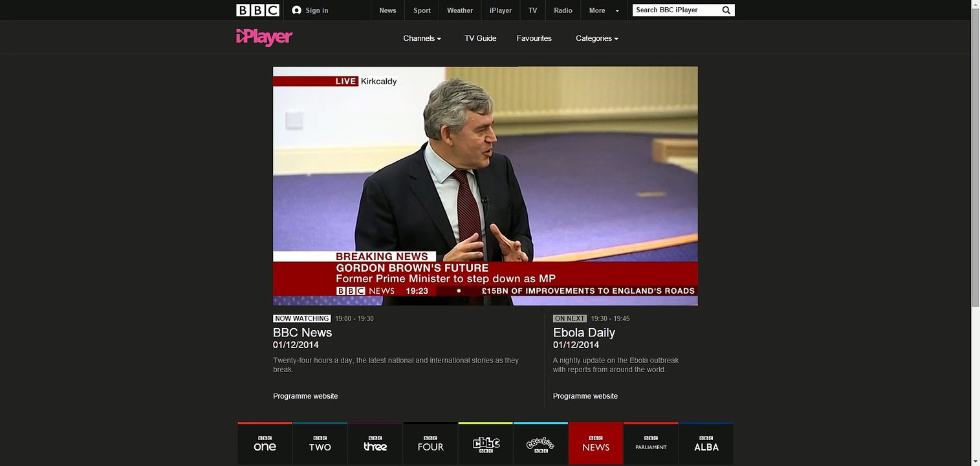The image size is (980, 466).
Task: Open TV in top navigation
Action: coord(532,10)
